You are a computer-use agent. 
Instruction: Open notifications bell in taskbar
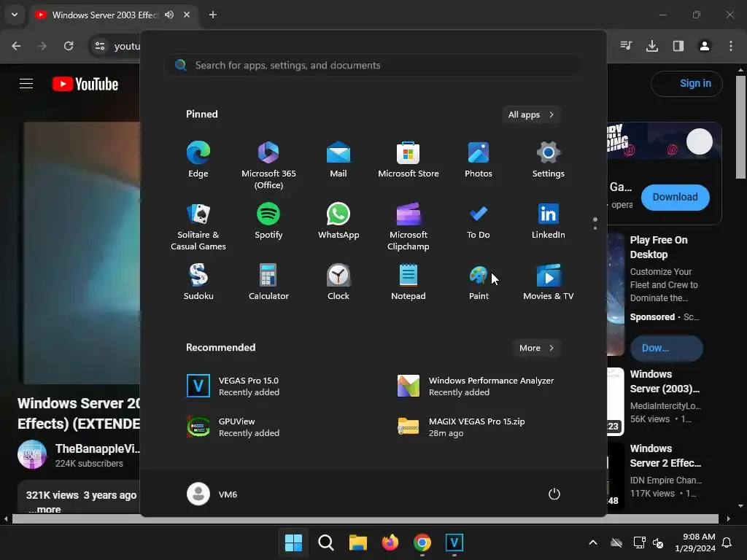tap(727, 542)
